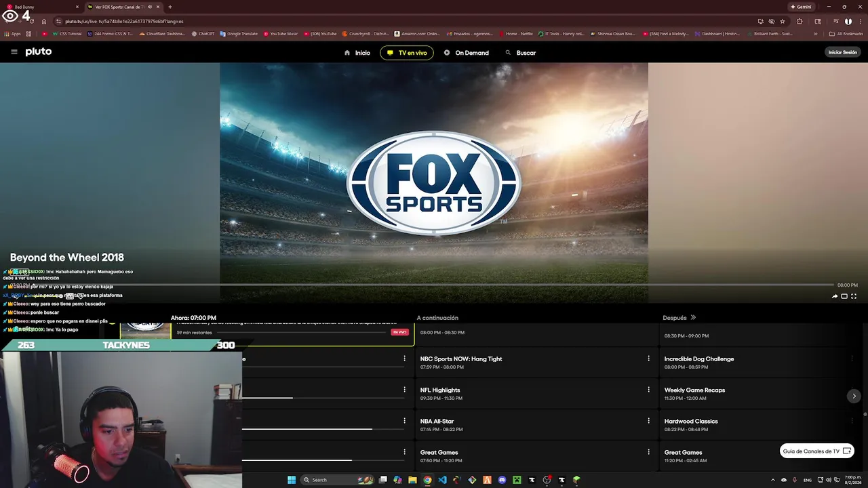
Task: Open options for NBC Sports NOW: Hang Tight
Action: (x=648, y=359)
